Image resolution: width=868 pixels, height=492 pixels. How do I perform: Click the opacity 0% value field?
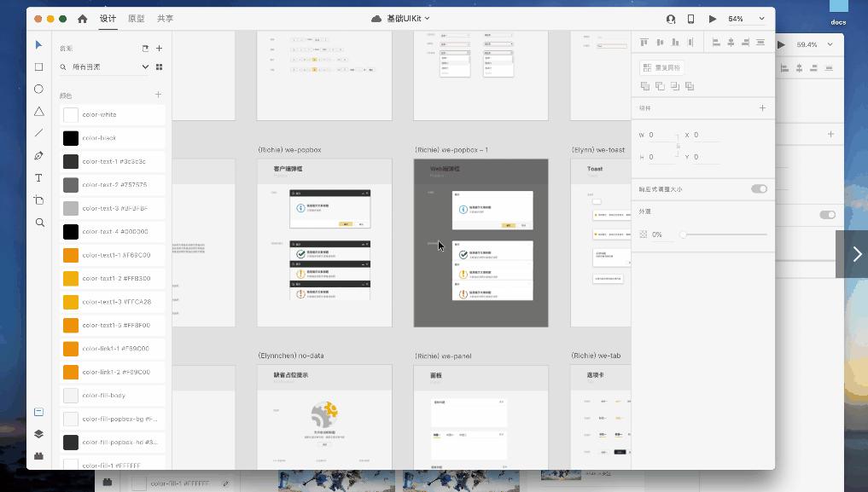tap(662, 234)
